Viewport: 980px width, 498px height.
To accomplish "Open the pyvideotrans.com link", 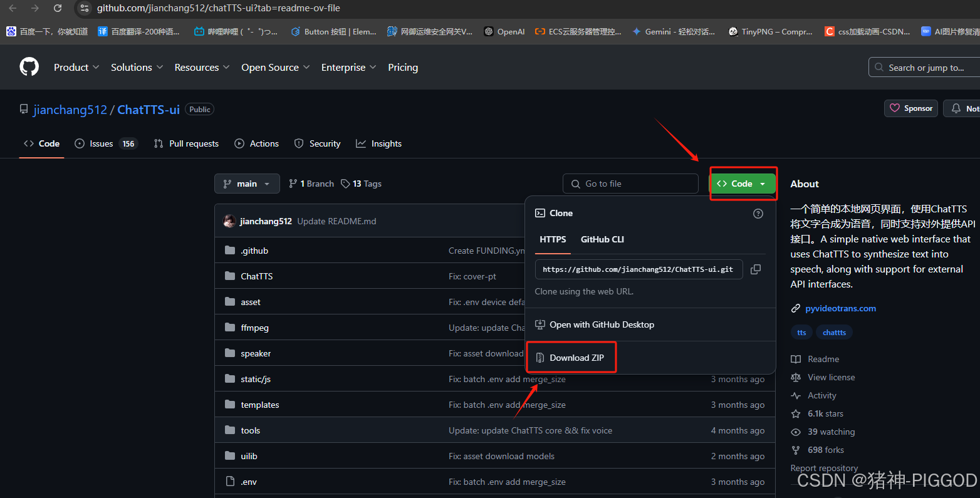I will click(x=840, y=308).
